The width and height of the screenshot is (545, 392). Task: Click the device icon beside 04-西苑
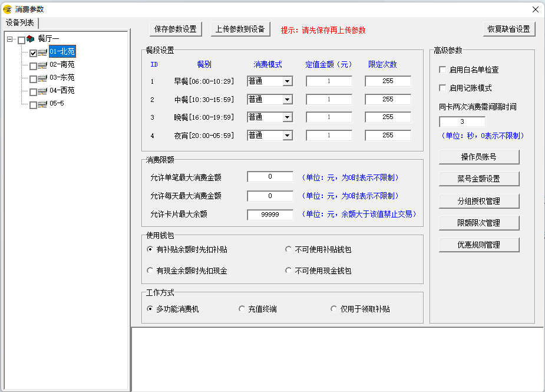tap(42, 91)
